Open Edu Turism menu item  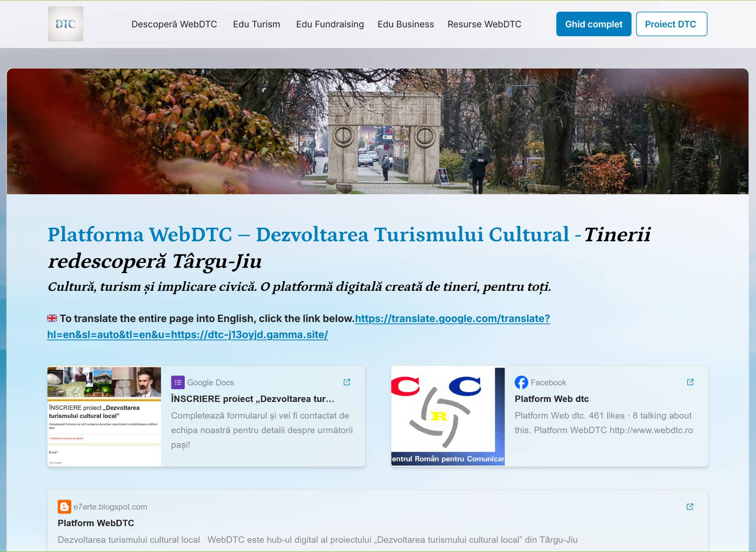[256, 24]
